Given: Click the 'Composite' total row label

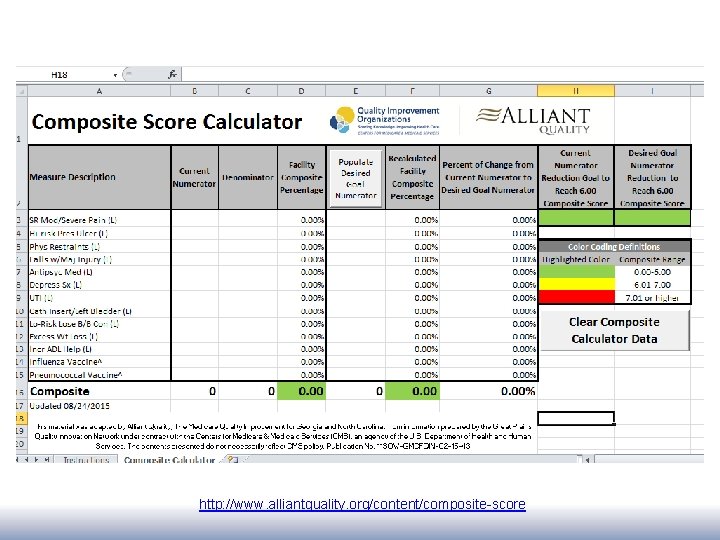Looking at the screenshot, I should pyautogui.click(x=60, y=391).
